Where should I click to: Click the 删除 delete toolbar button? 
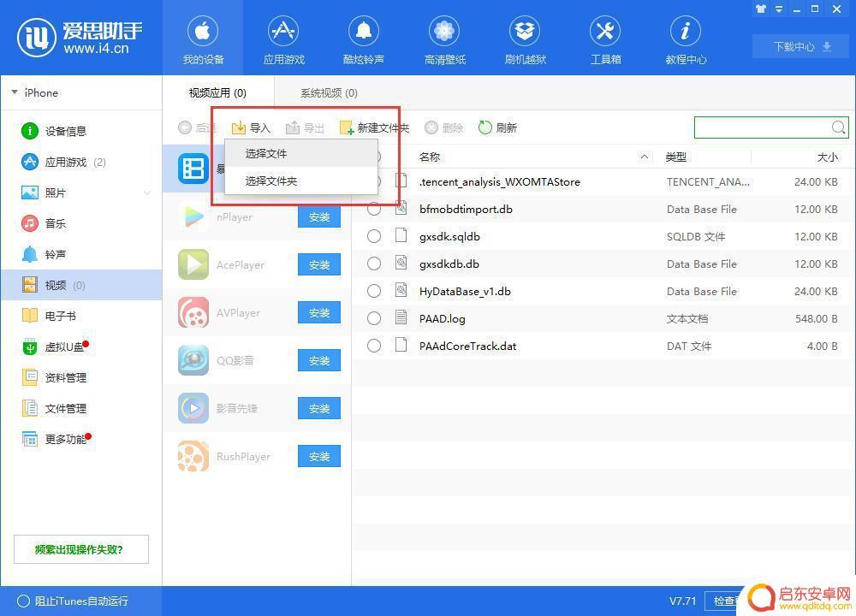(443, 127)
